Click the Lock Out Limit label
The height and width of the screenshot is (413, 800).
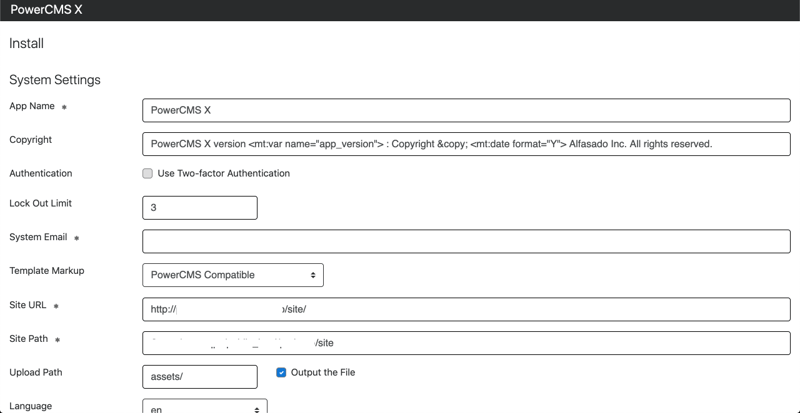click(40, 203)
